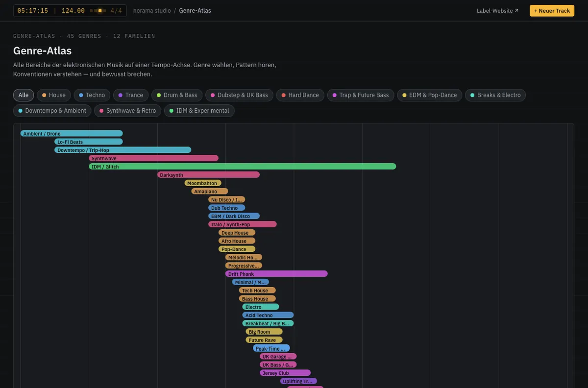This screenshot has height=388, width=588.
Task: Filter by Drum & Bass family
Action: [177, 95]
